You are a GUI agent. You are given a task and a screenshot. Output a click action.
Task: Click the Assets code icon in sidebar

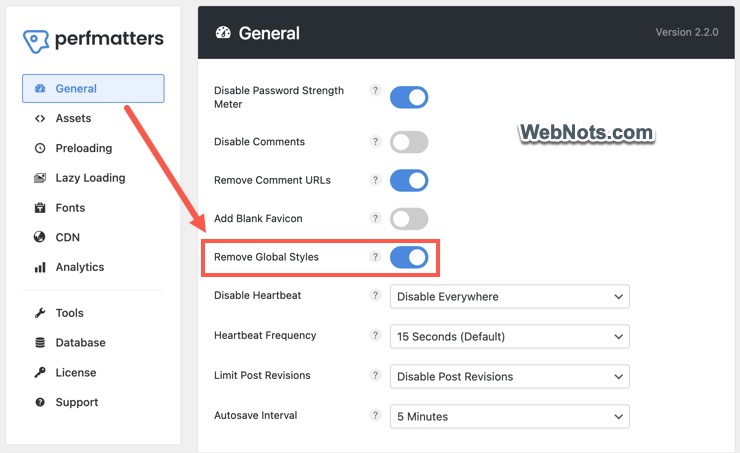click(40, 118)
